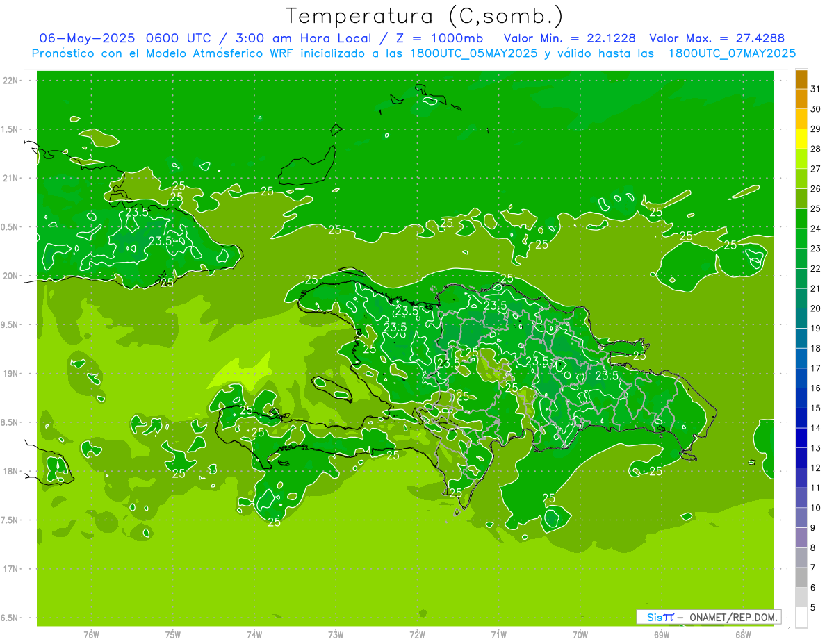Click the "21" label on the color scale
The width and height of the screenshot is (834, 644).
click(x=816, y=288)
